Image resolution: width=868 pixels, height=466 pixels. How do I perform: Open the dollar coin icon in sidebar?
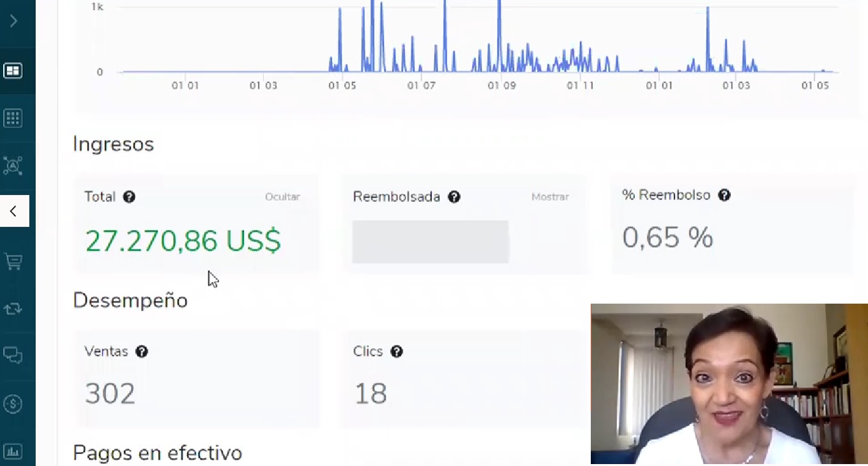(13, 403)
